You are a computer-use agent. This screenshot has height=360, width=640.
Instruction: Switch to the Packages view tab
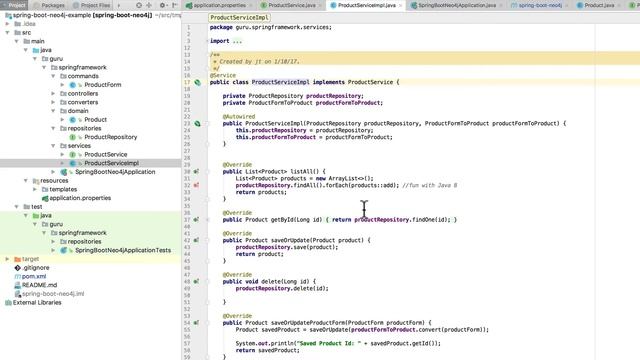tap(49, 5)
